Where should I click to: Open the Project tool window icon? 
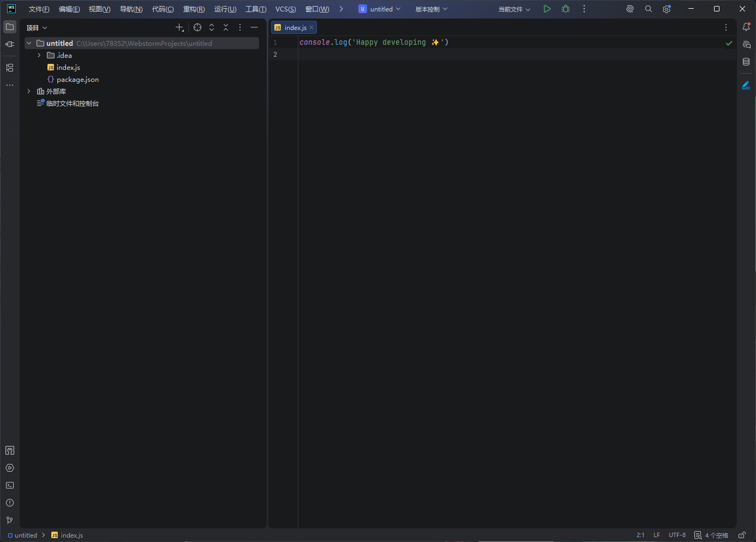click(x=10, y=27)
